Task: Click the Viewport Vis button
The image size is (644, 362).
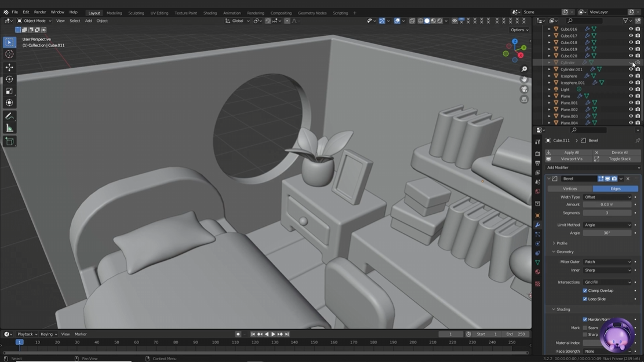Action: (569, 159)
